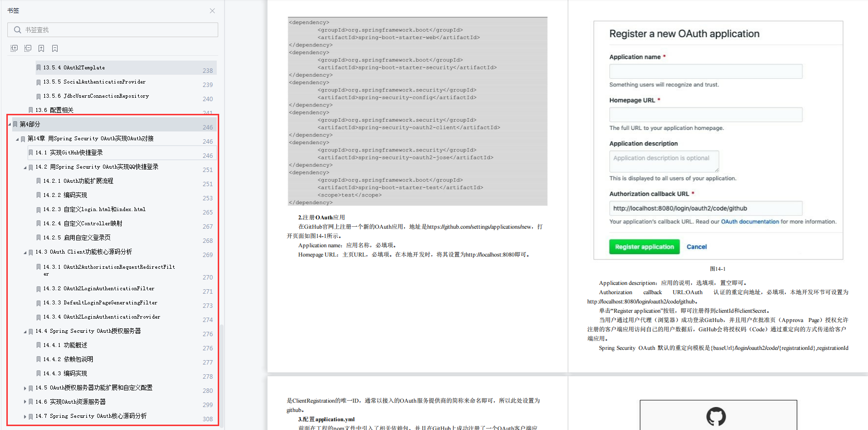The image size is (868, 430).
Task: Open bookmark 13.5.4 OAuth2Template
Action: pyautogui.click(x=74, y=67)
